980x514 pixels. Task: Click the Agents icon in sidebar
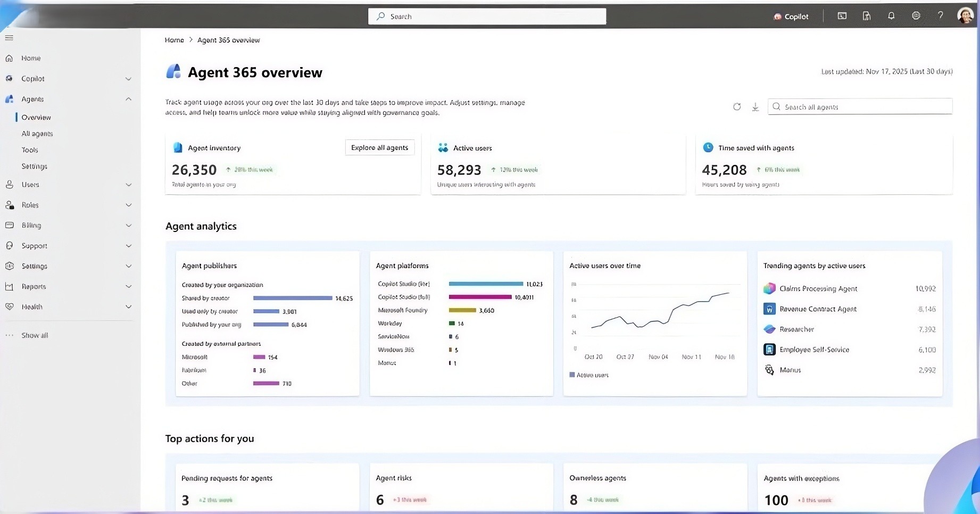pyautogui.click(x=9, y=99)
